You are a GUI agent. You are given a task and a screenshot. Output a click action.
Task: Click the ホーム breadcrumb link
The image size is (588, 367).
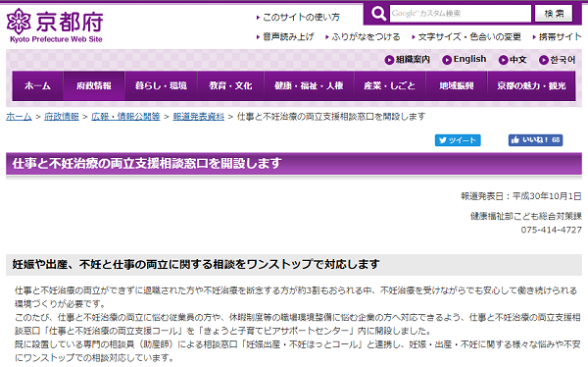coord(19,117)
